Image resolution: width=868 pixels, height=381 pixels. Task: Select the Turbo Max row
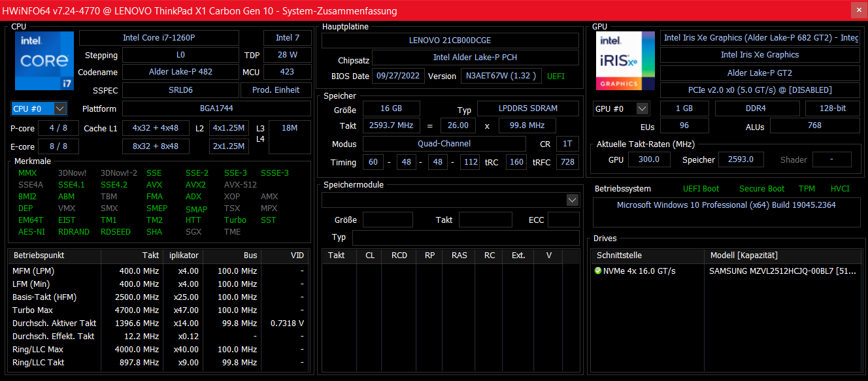tap(159, 310)
